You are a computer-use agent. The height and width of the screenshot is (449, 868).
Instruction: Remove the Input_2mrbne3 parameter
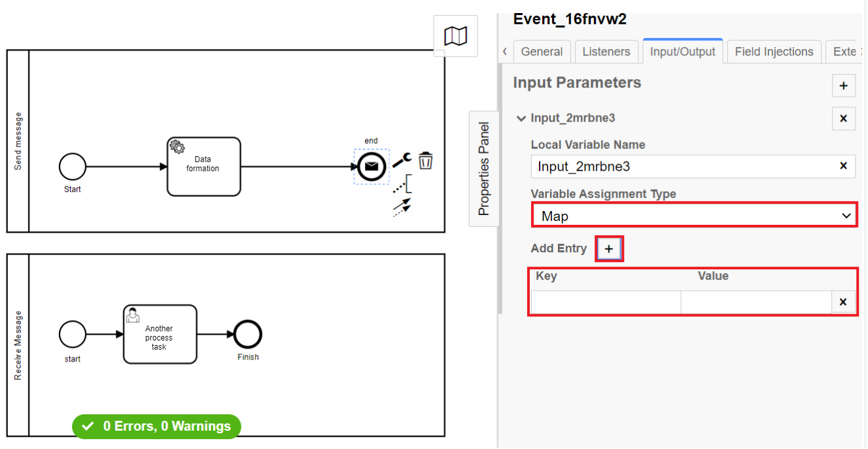coord(844,118)
